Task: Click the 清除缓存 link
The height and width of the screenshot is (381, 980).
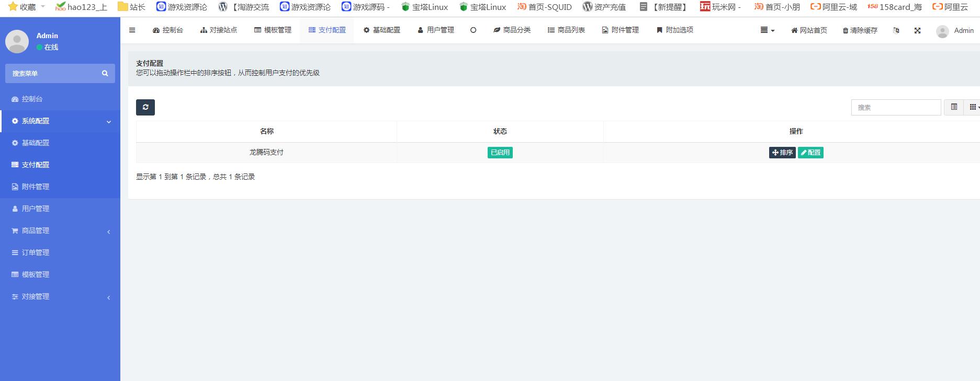Action: click(860, 30)
